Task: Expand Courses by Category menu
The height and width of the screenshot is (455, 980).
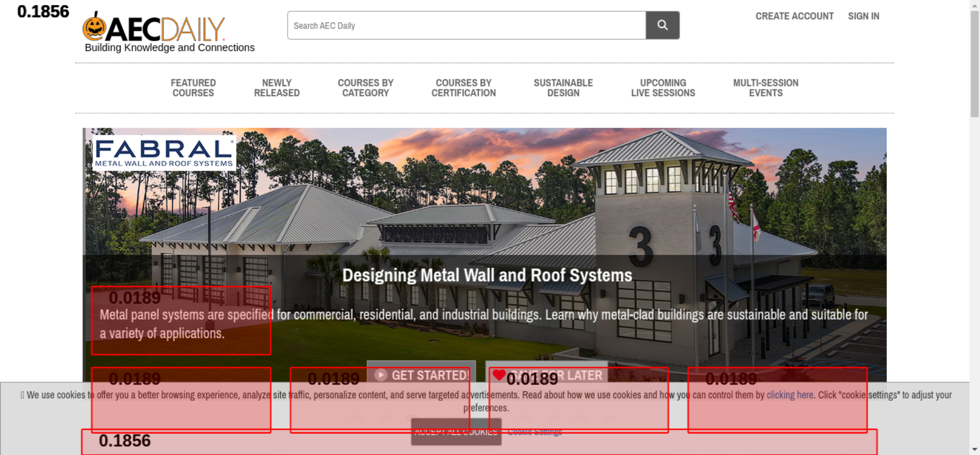Action: pyautogui.click(x=366, y=88)
